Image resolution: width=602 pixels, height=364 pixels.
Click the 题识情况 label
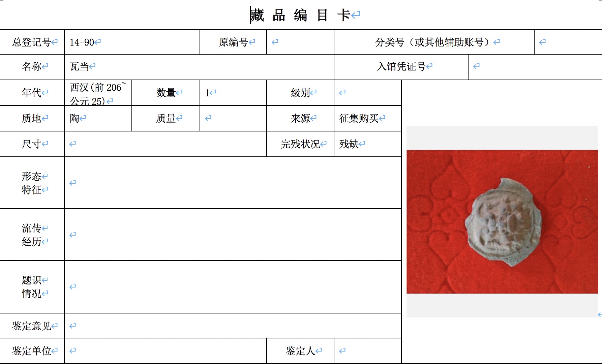click(32, 287)
